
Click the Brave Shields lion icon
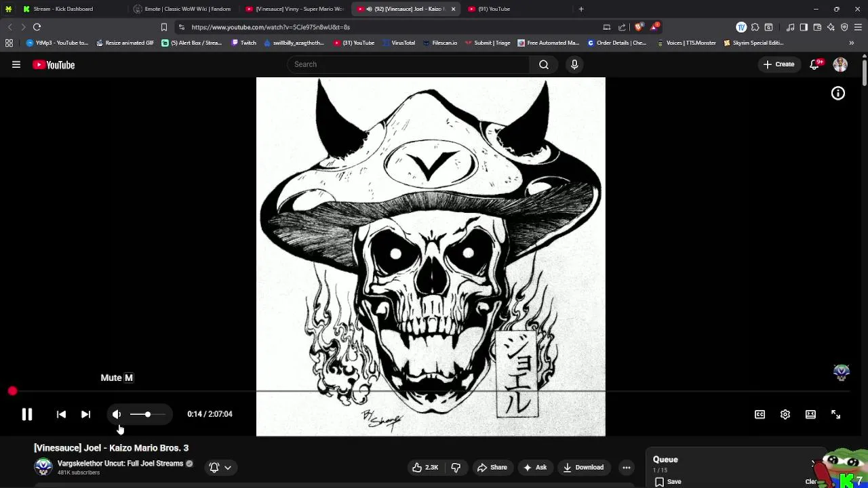coord(638,27)
